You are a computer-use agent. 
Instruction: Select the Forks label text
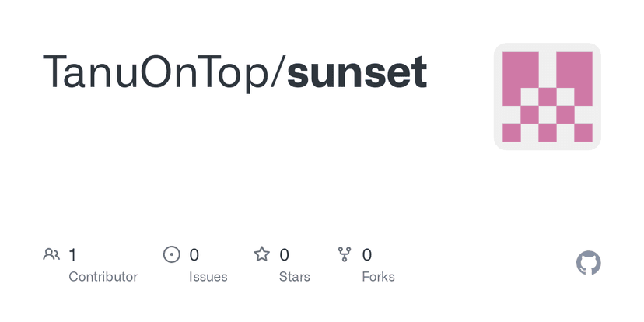[x=379, y=277]
